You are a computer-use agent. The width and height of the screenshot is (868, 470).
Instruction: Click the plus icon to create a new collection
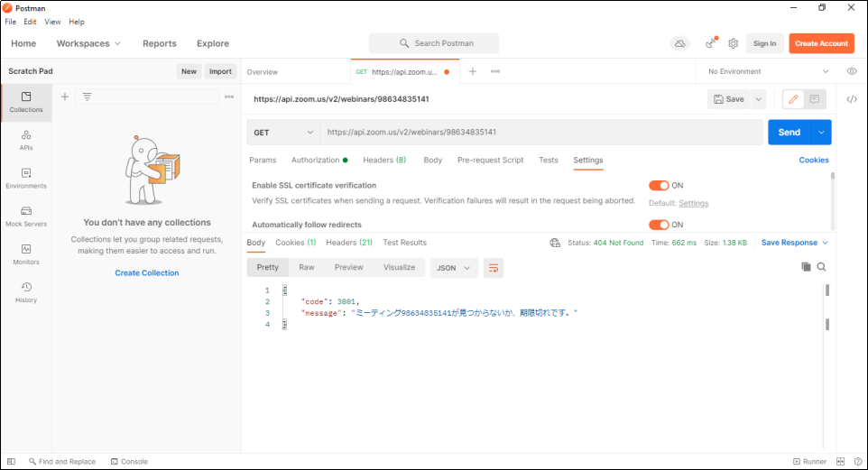(65, 97)
